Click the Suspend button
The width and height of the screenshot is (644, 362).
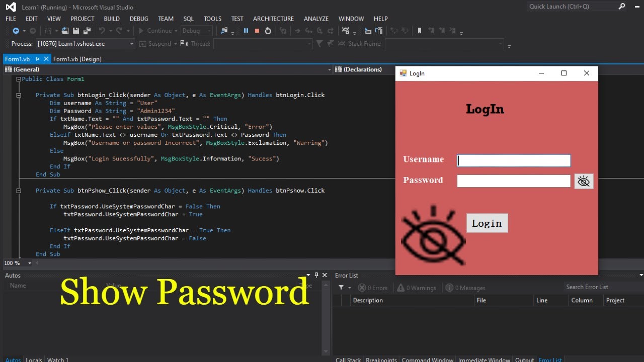pos(155,44)
